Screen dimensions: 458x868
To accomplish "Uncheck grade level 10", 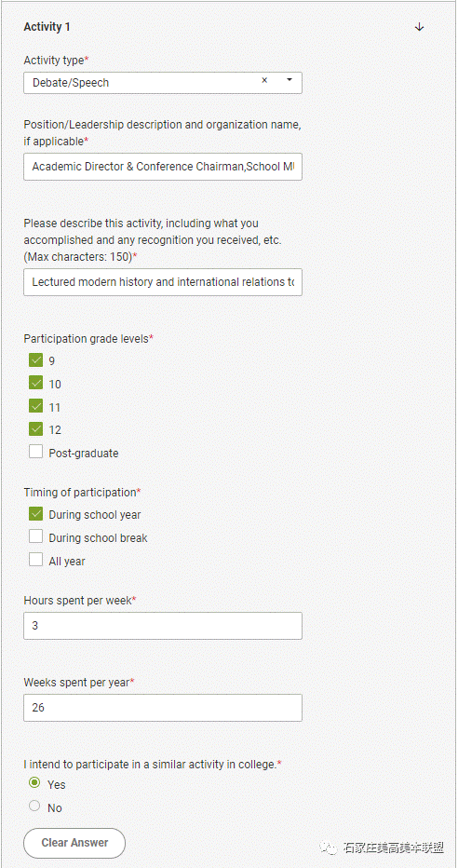I will click(36, 383).
